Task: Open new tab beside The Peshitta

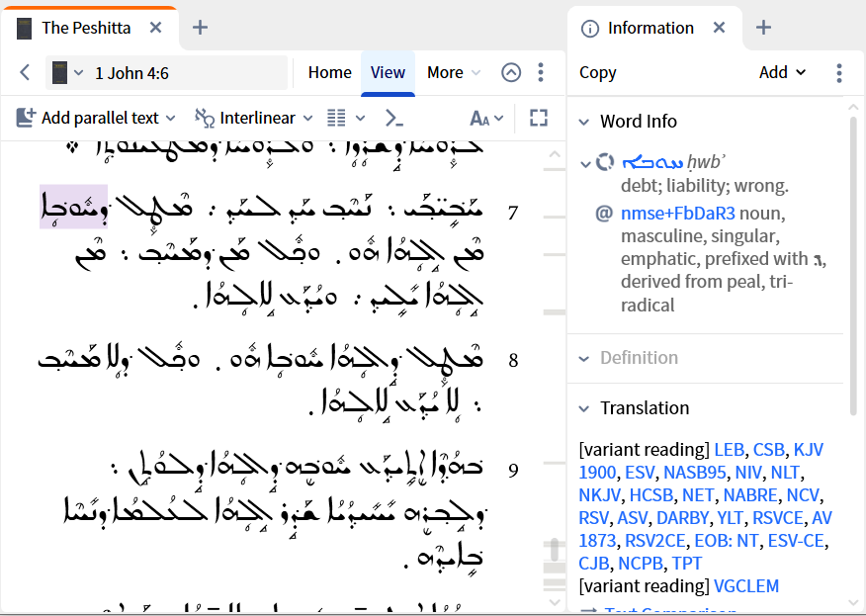Action: pos(200,28)
